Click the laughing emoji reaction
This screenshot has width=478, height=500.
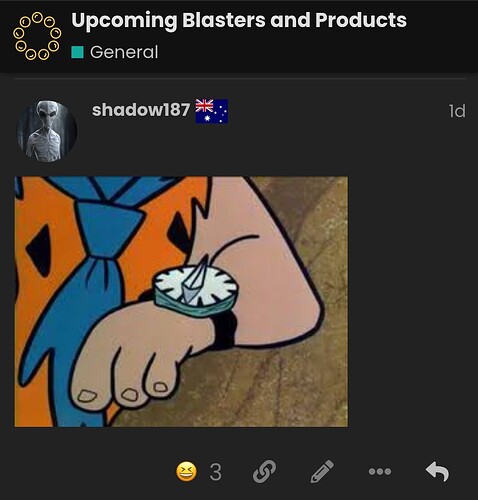click(186, 471)
